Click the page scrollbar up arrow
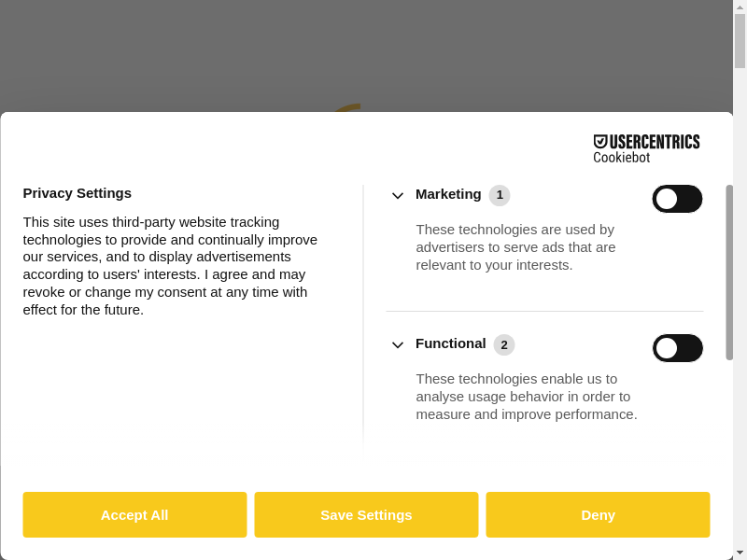Screen dimensions: 747x560 click(x=740, y=7)
